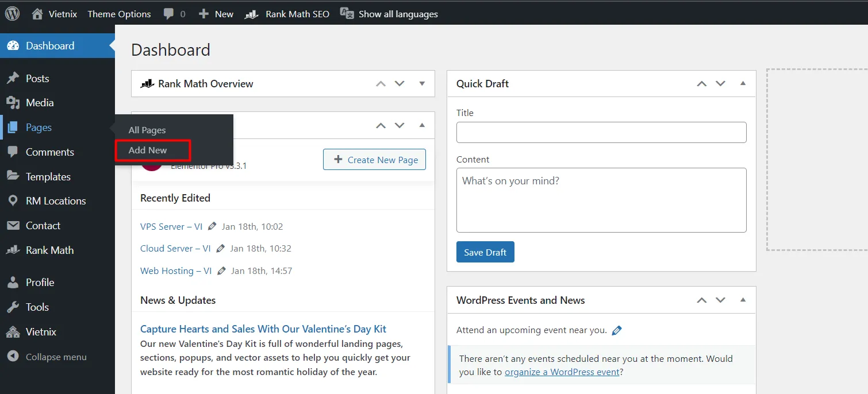The image size is (868, 394).
Task: Expand the Rank Math Overview widget
Action: click(422, 83)
